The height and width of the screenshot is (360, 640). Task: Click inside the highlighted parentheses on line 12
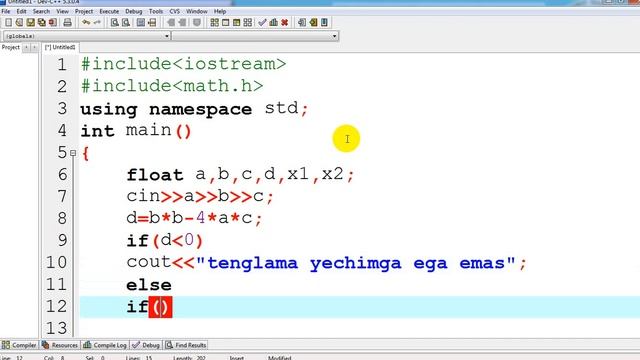pos(160,307)
